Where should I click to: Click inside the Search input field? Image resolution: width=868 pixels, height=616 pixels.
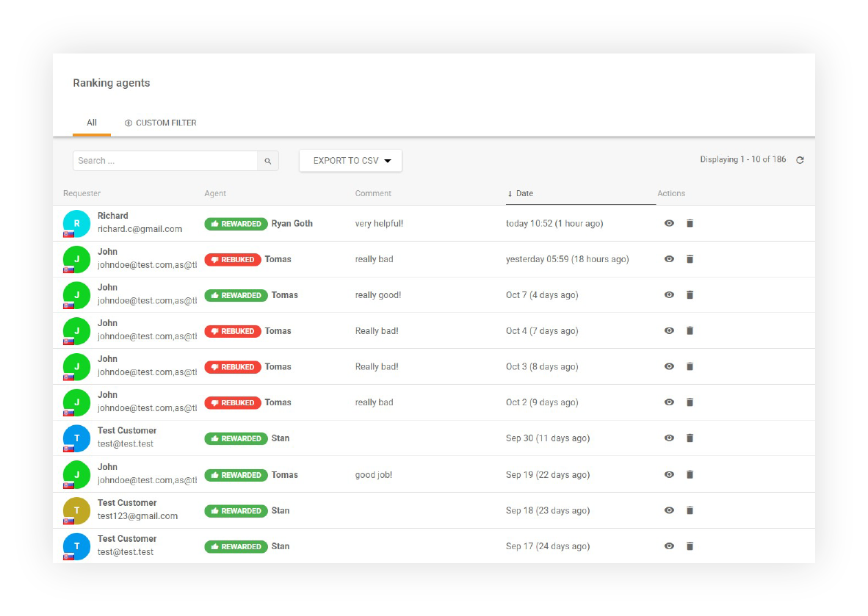pyautogui.click(x=162, y=160)
